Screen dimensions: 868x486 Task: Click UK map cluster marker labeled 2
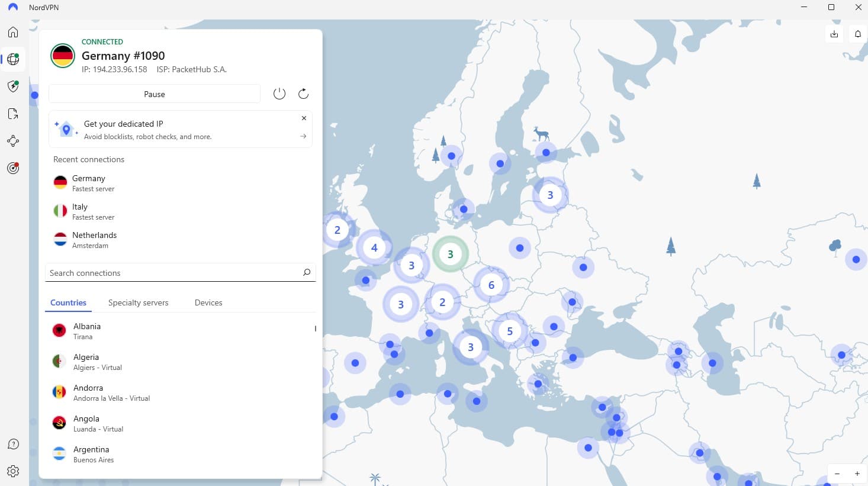pyautogui.click(x=337, y=230)
